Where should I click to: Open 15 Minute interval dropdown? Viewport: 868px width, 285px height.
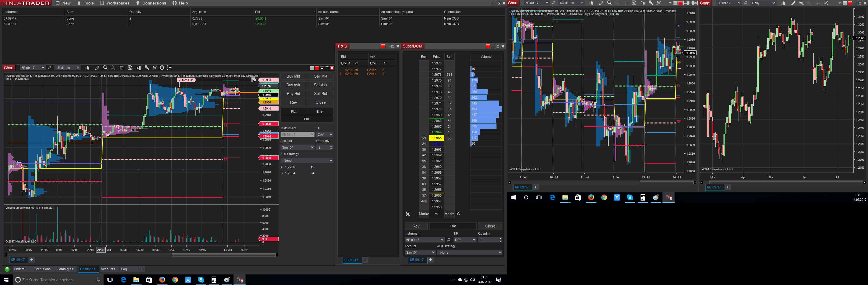click(67, 68)
